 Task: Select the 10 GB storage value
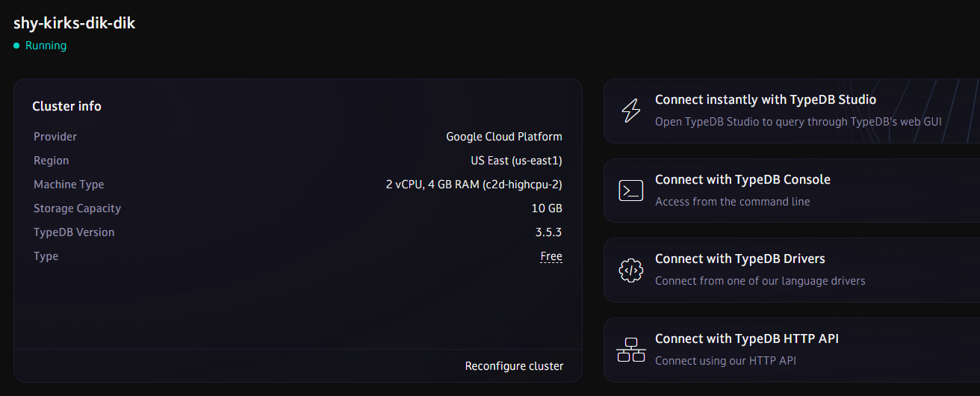tap(547, 208)
